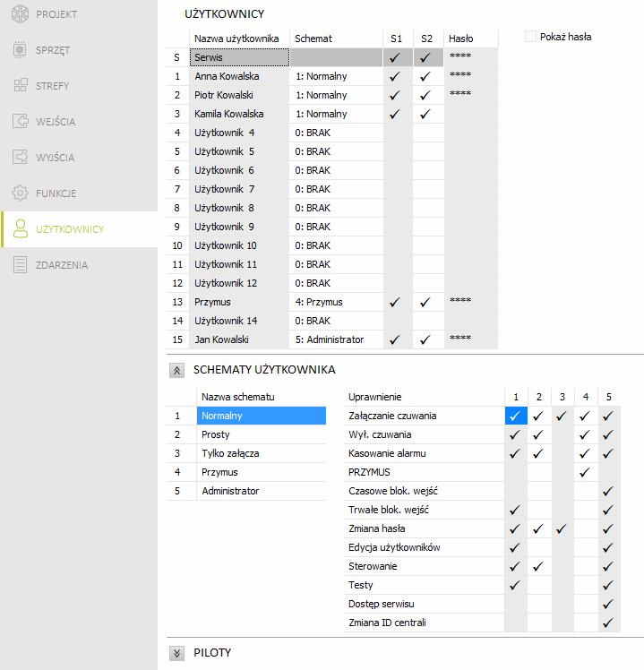The image size is (644, 670).
Task: Open schema cell showing 5: Administrator
Action: 336,339
